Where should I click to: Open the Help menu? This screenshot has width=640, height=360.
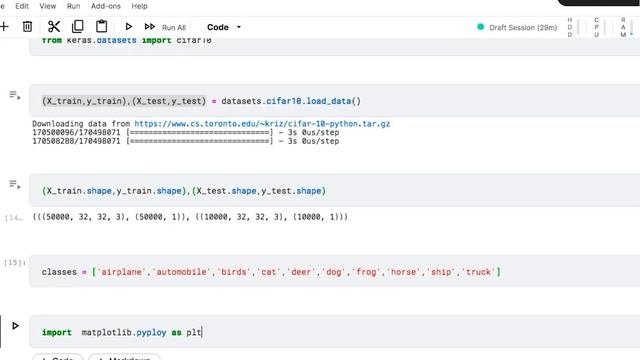(139, 6)
